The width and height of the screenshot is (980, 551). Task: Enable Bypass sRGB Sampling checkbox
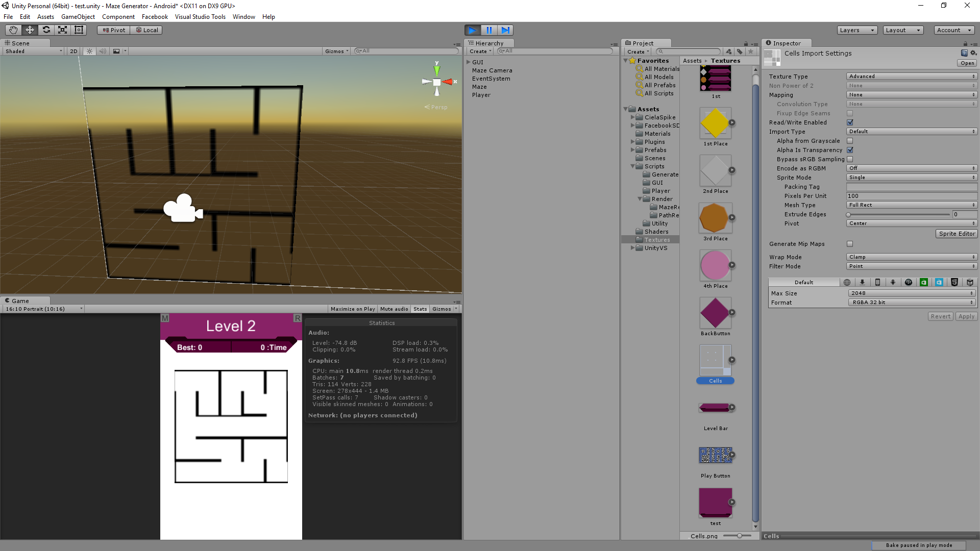(850, 159)
